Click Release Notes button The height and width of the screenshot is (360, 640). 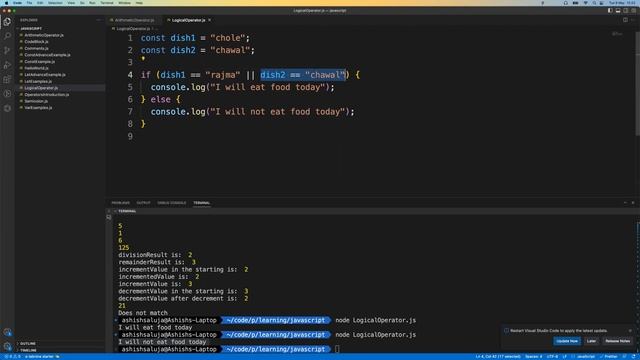618,341
